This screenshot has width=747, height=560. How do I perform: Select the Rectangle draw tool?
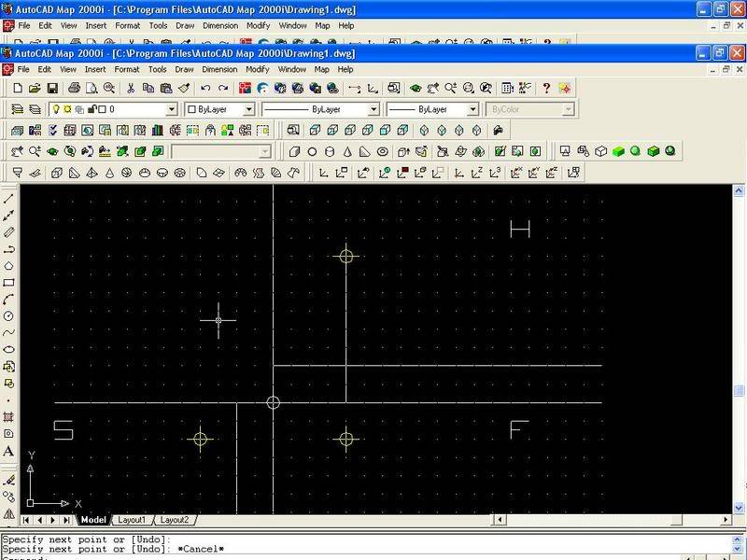tap(9, 282)
